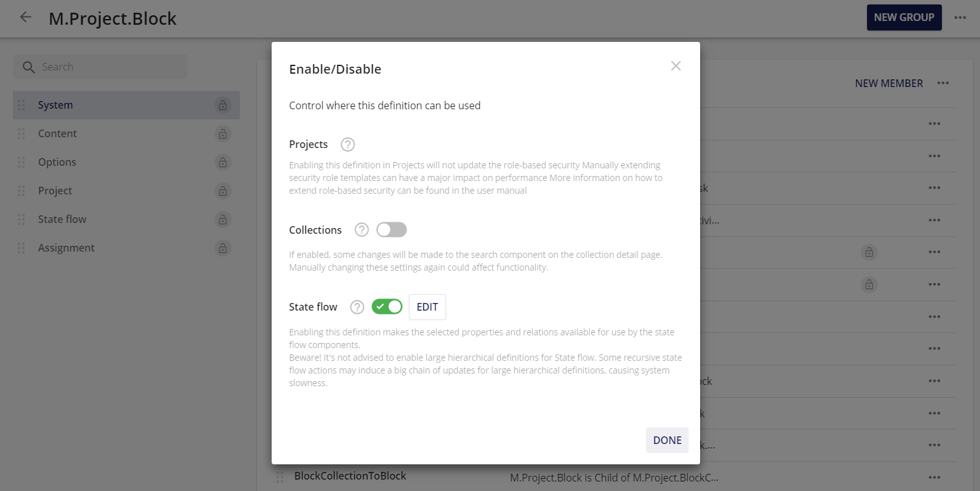Open the overflow menu next to NEW MEMBER
The width and height of the screenshot is (980, 491).
(943, 83)
